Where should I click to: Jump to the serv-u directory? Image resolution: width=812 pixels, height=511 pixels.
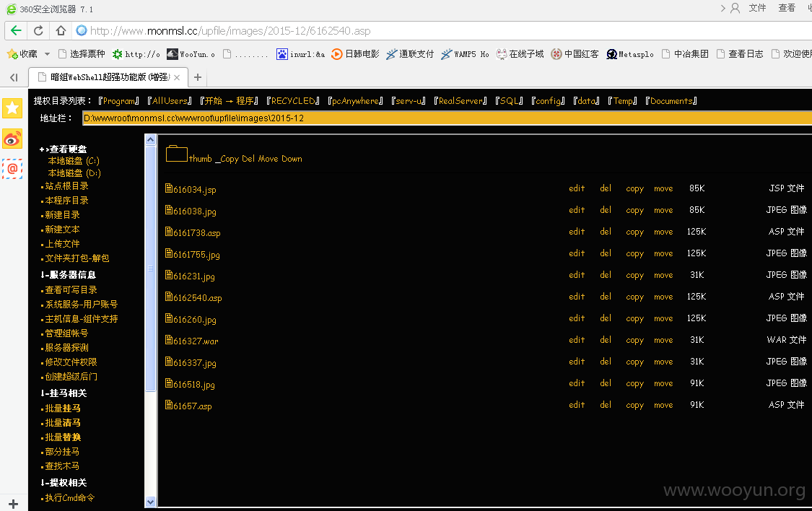tap(408, 101)
